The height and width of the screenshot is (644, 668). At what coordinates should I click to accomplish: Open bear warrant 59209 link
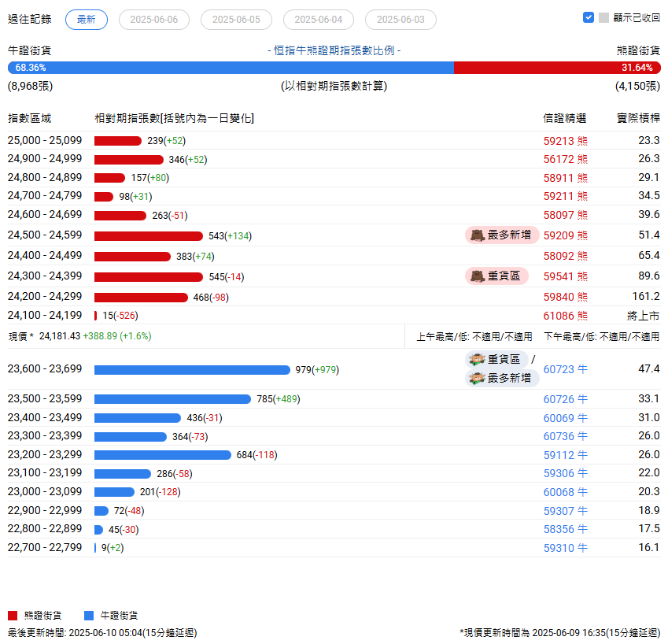pos(566,235)
